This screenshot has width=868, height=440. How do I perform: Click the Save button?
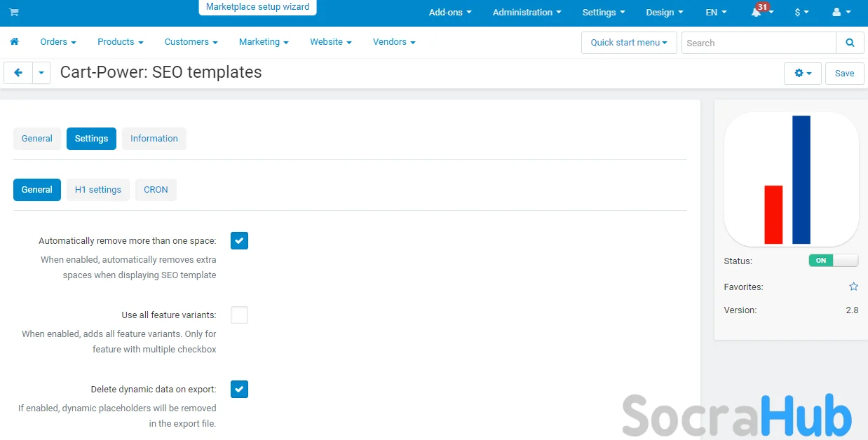(844, 73)
